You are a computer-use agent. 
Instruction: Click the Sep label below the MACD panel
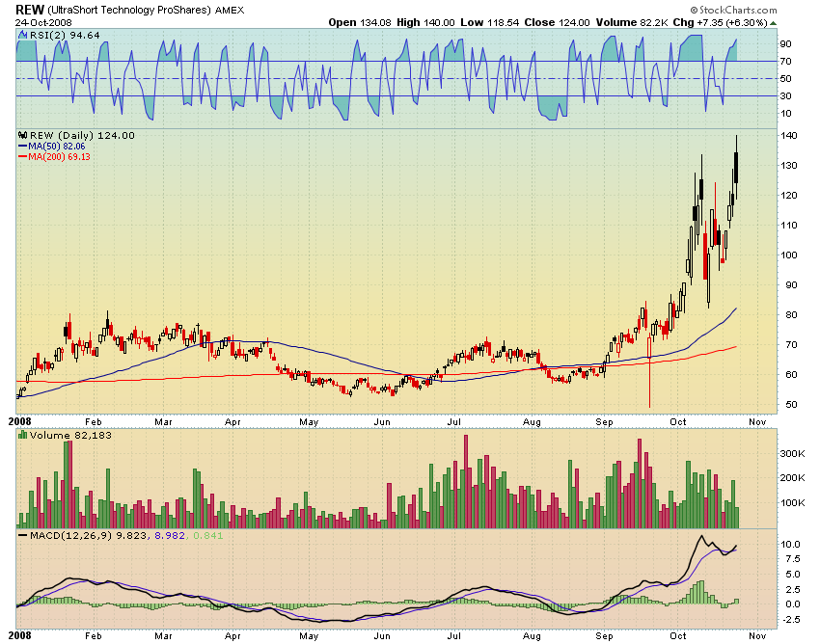(x=604, y=635)
